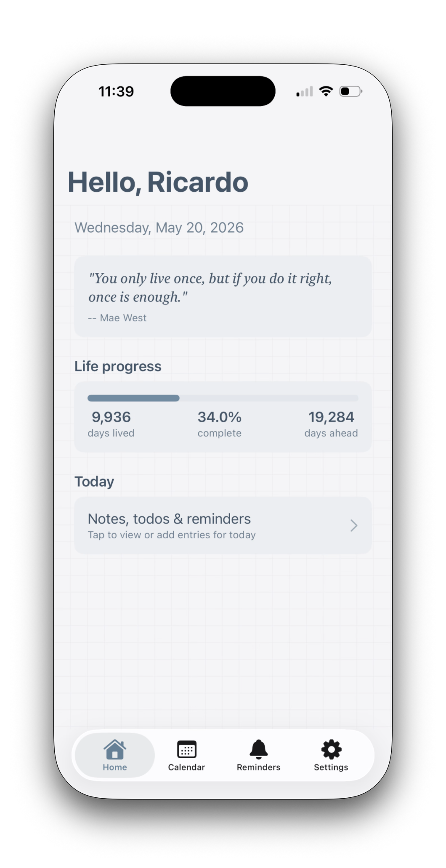The image size is (446, 868).
Task: Switch to the Reminders tab label
Action: pos(258,767)
